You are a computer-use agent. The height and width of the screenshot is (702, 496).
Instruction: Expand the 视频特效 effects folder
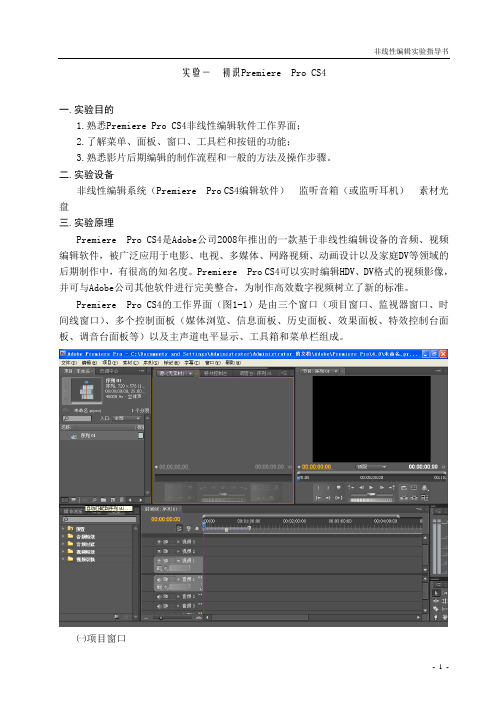(63, 552)
